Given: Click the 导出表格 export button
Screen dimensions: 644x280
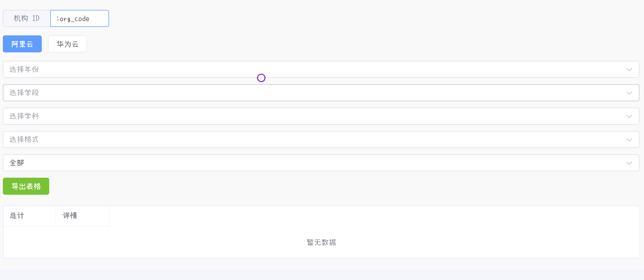Looking at the screenshot, I should (26, 186).
